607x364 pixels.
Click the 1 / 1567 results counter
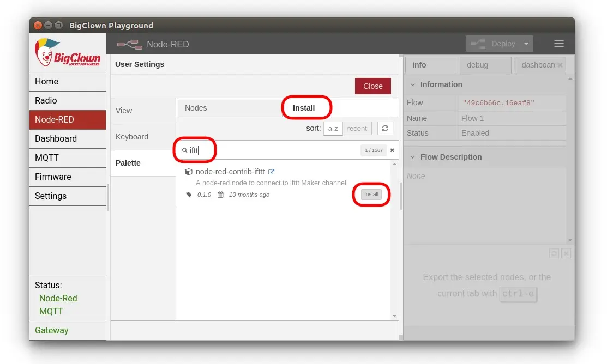(x=374, y=150)
